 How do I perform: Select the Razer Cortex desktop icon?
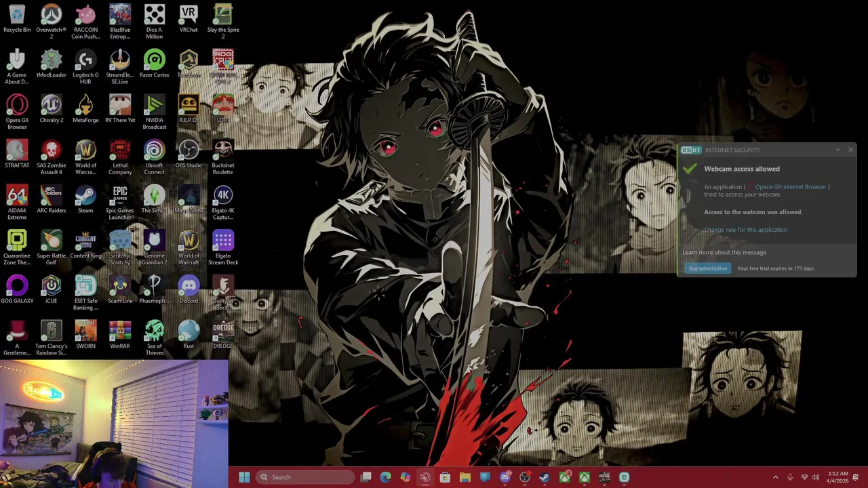pos(155,64)
